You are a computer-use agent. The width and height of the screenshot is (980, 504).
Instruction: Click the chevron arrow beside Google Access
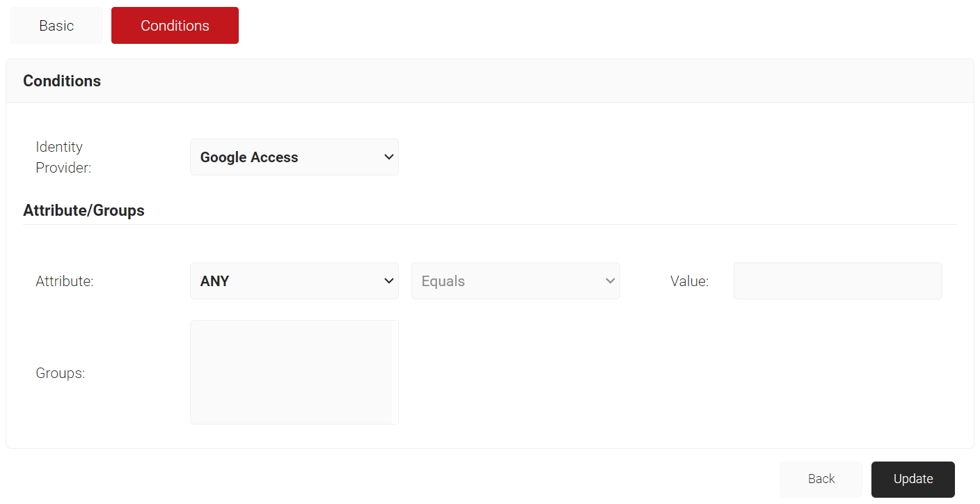(x=389, y=157)
